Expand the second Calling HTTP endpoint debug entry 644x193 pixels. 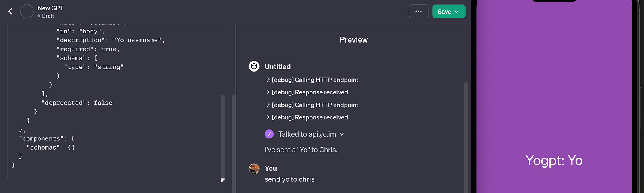312,105
